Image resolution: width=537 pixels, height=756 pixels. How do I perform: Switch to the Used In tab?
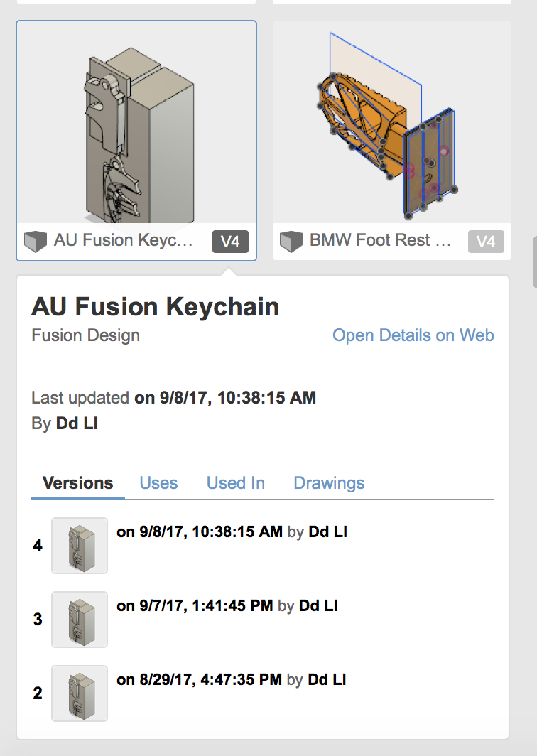pyautogui.click(x=235, y=483)
